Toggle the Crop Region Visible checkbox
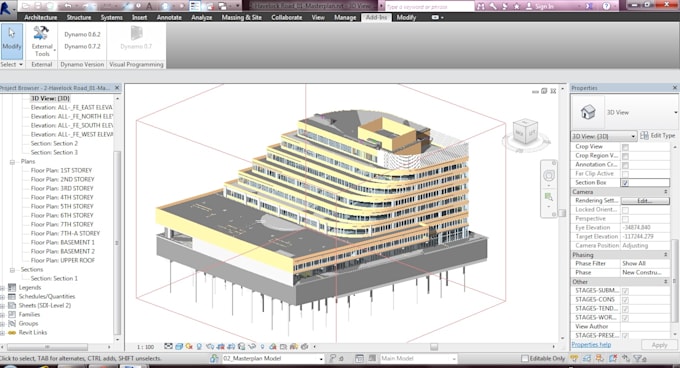Image resolution: width=680 pixels, height=368 pixels. (625, 156)
